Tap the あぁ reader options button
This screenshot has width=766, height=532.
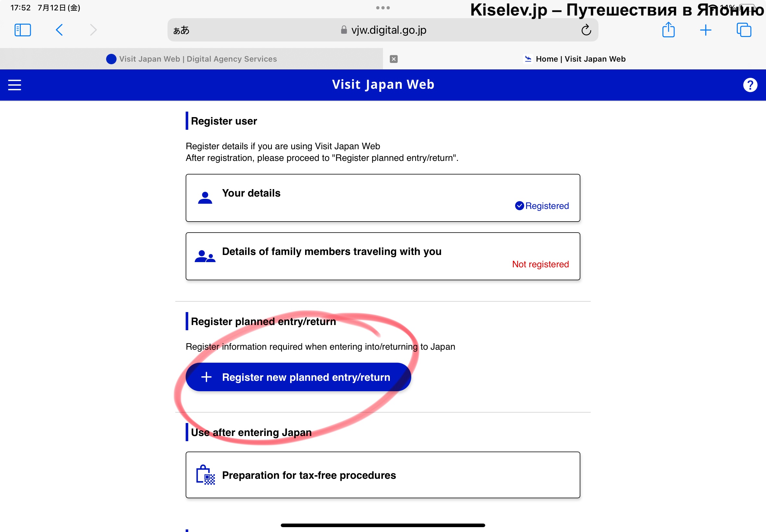tap(181, 30)
